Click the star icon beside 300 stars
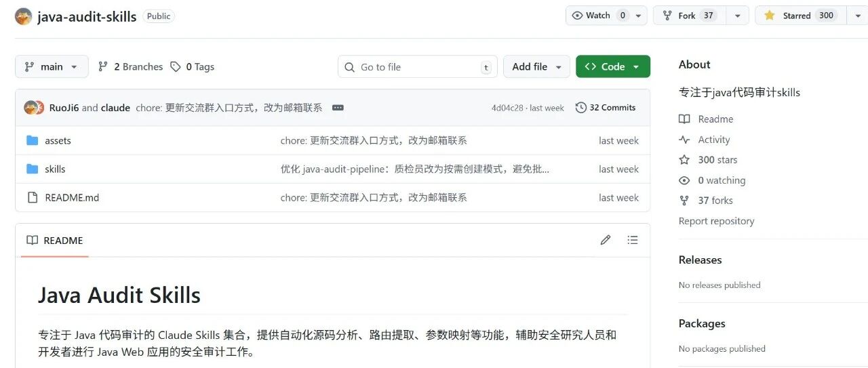 [684, 160]
